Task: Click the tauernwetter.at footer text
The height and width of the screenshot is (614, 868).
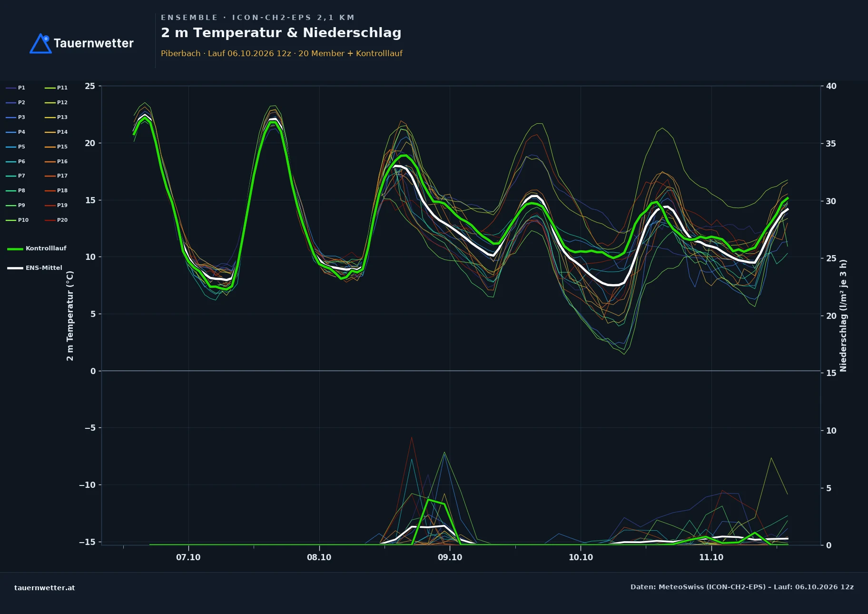Action: point(45,588)
